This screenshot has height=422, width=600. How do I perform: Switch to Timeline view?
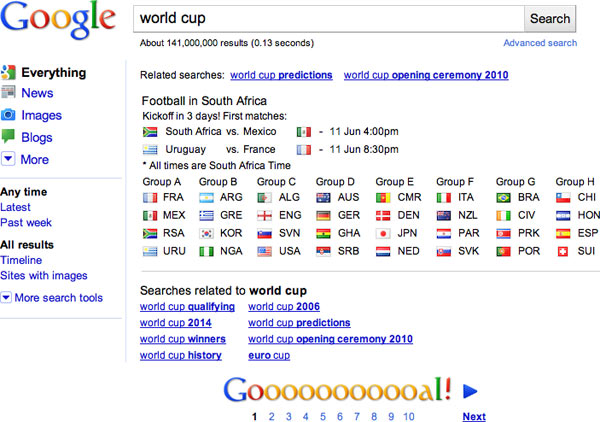[22, 260]
